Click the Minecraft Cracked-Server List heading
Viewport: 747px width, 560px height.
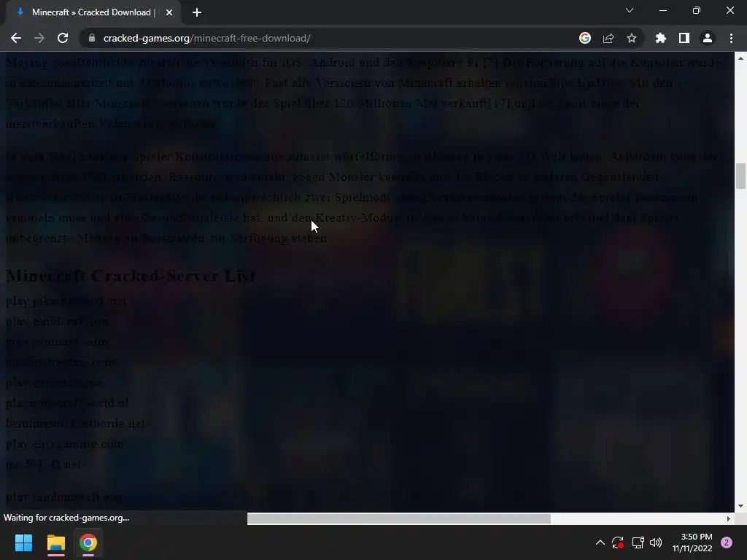[131, 276]
